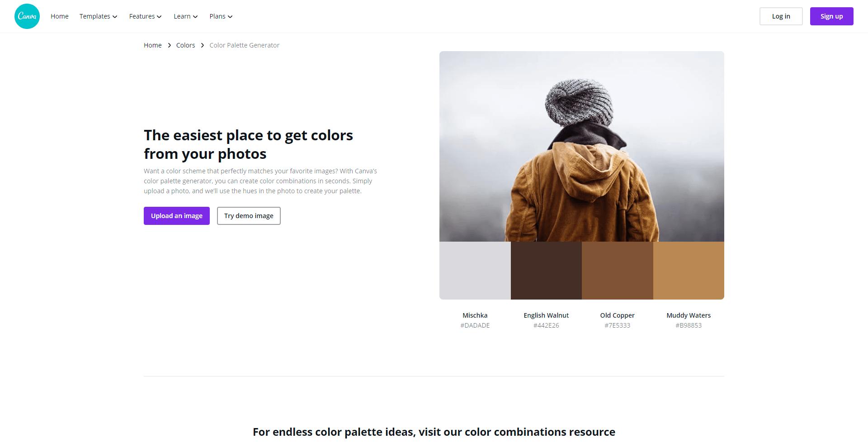The width and height of the screenshot is (868, 443).
Task: Follow the Colors breadcrumb link
Action: click(185, 45)
